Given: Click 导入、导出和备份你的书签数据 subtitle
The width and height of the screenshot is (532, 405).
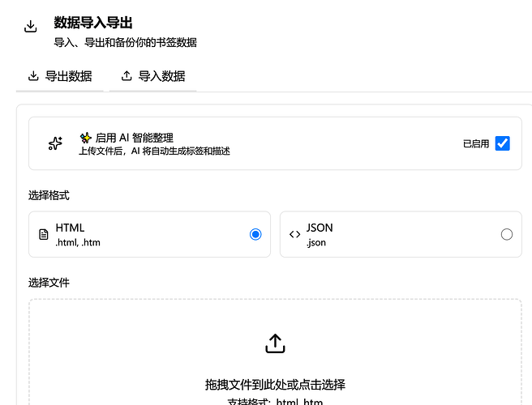Looking at the screenshot, I should pyautogui.click(x=125, y=43).
